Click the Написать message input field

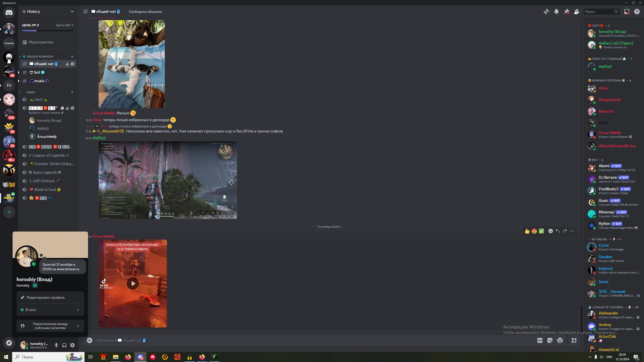pos(314,340)
